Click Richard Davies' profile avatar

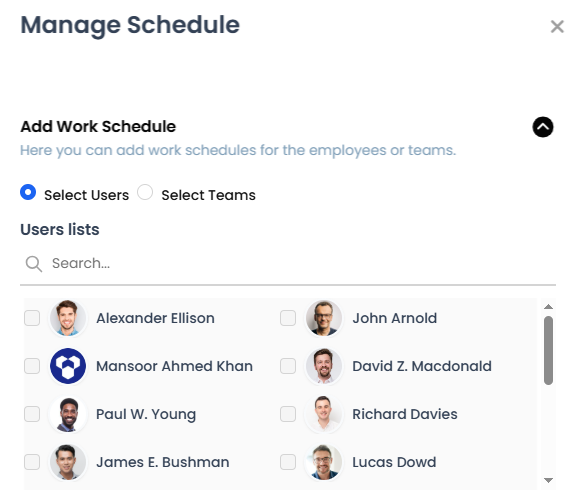pyautogui.click(x=324, y=414)
